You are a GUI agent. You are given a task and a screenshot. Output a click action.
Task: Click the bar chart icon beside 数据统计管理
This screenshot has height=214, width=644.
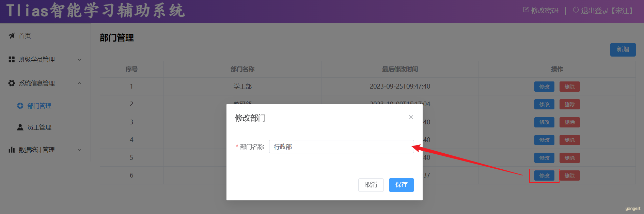pyautogui.click(x=12, y=150)
